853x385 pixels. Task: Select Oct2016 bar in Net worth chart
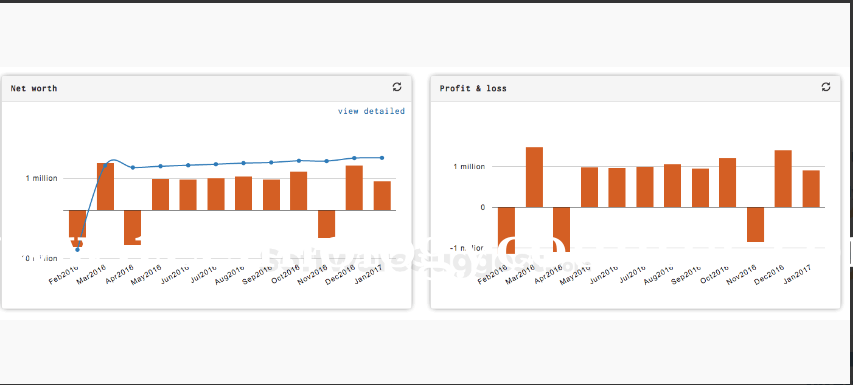pos(299,191)
